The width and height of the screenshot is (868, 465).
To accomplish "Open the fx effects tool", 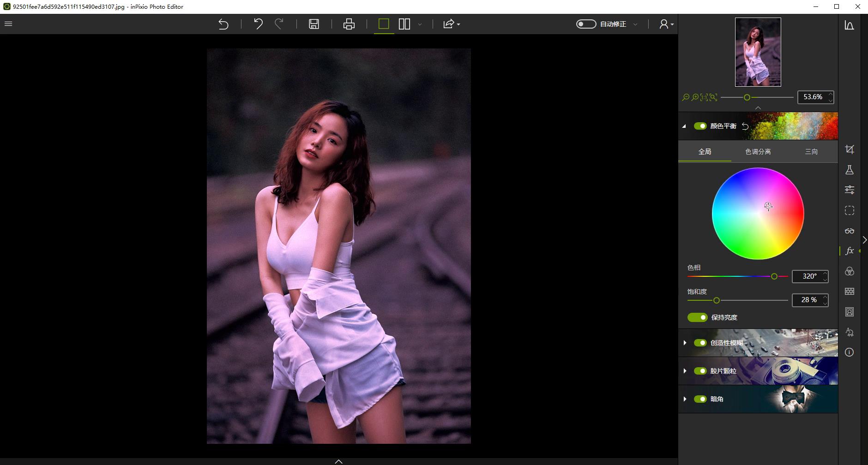I will tap(850, 251).
